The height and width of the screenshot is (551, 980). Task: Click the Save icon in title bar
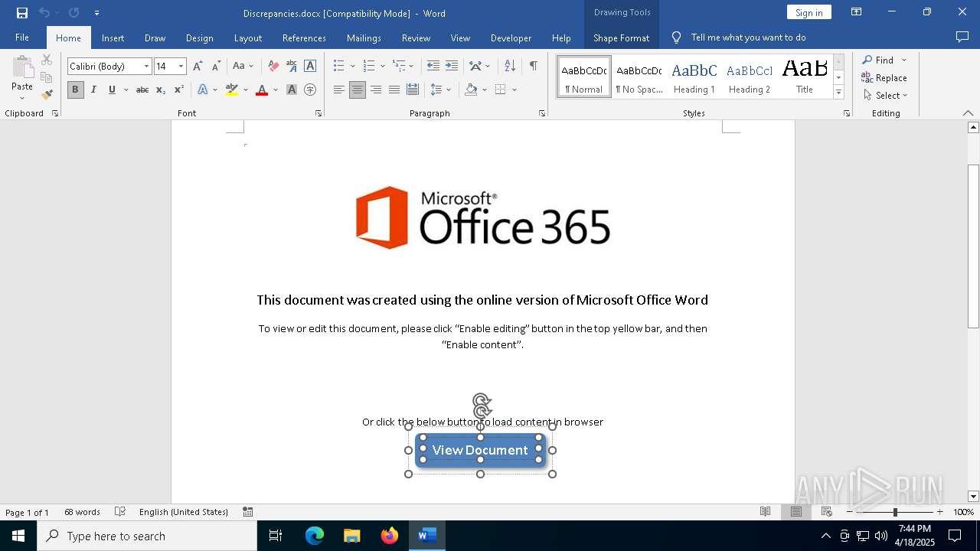pyautogui.click(x=21, y=12)
